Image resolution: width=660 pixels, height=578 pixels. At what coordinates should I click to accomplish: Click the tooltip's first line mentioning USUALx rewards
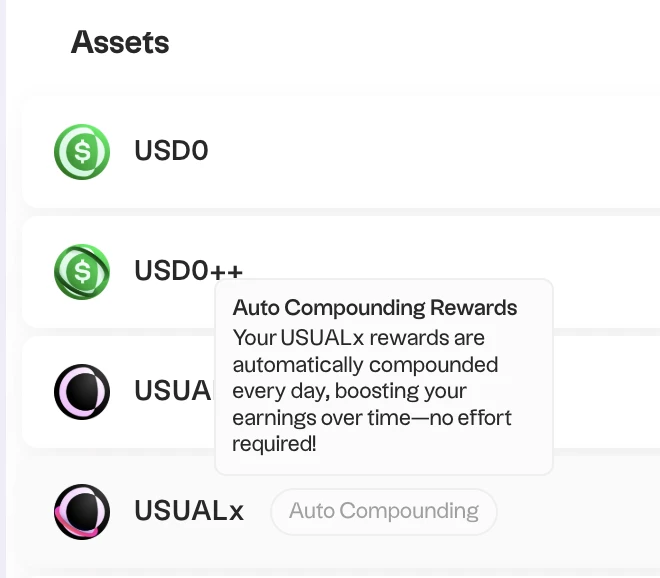[x=359, y=338]
